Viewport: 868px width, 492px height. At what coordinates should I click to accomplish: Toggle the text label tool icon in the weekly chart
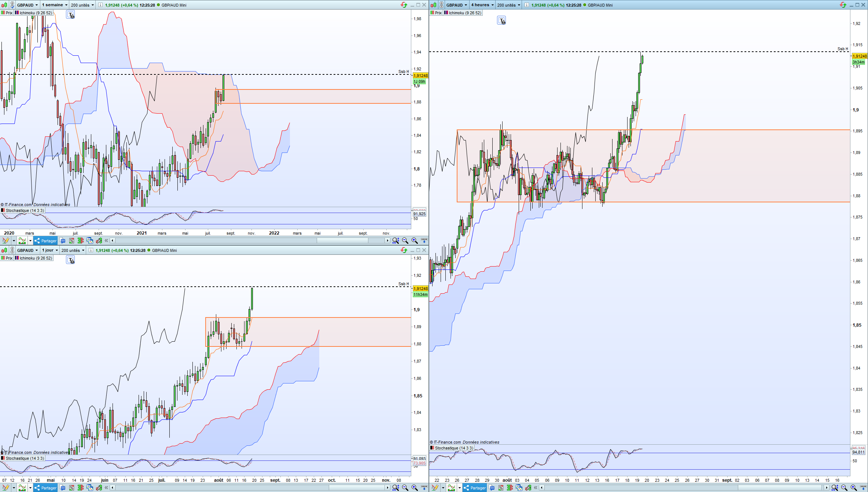[70, 15]
